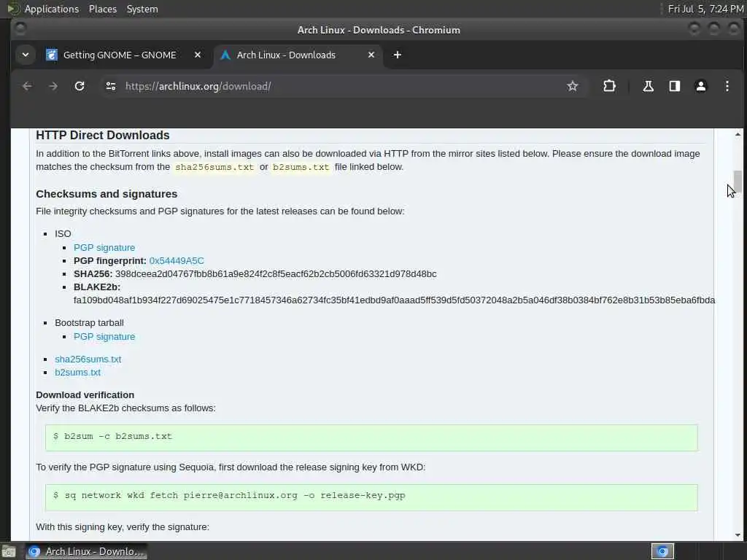The image size is (747, 560).
Task: Open Chrome Labs flask icon
Action: coord(648,86)
